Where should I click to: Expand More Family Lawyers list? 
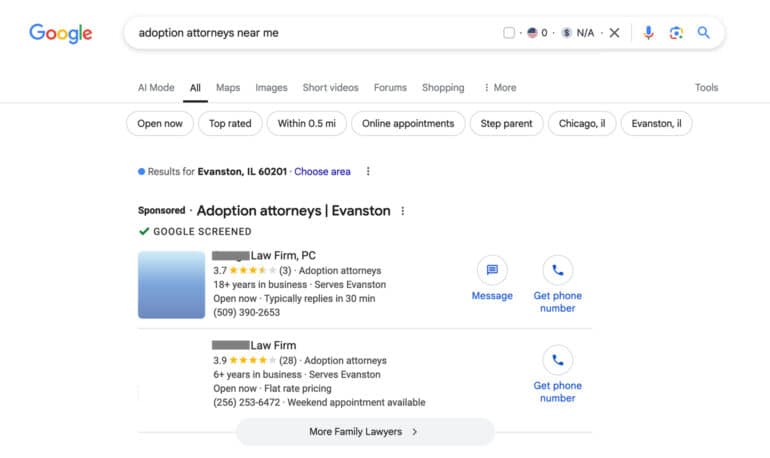tap(365, 432)
